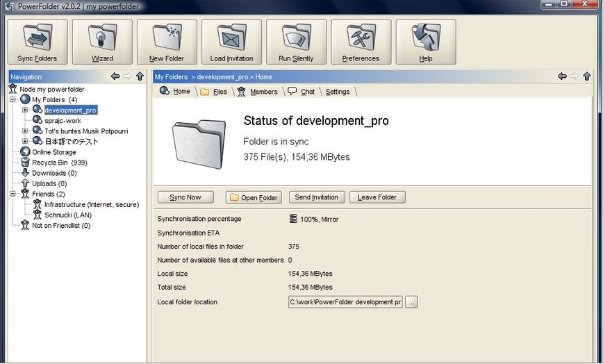Switch to the Settings tab
This screenshot has width=603, height=364.
pos(338,92)
